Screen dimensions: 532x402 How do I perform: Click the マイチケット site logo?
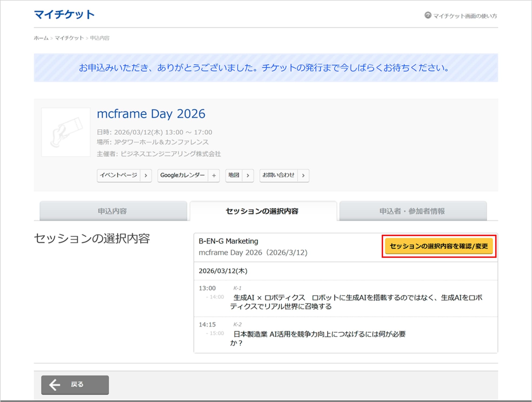tap(64, 15)
